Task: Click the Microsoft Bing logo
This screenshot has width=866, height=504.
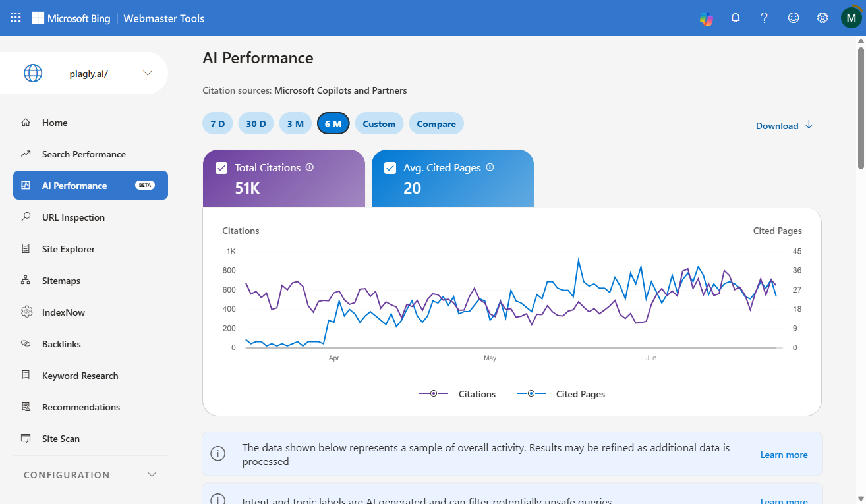Action: [71, 18]
